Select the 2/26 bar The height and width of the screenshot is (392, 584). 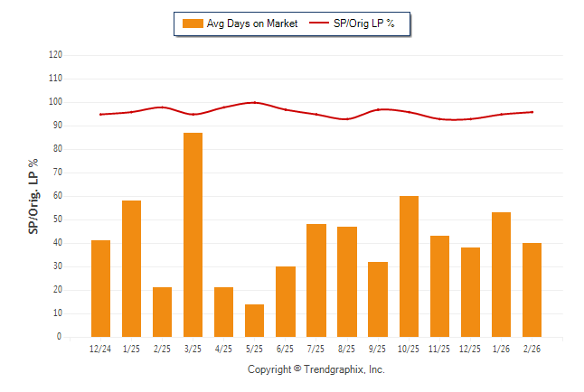tap(532, 290)
